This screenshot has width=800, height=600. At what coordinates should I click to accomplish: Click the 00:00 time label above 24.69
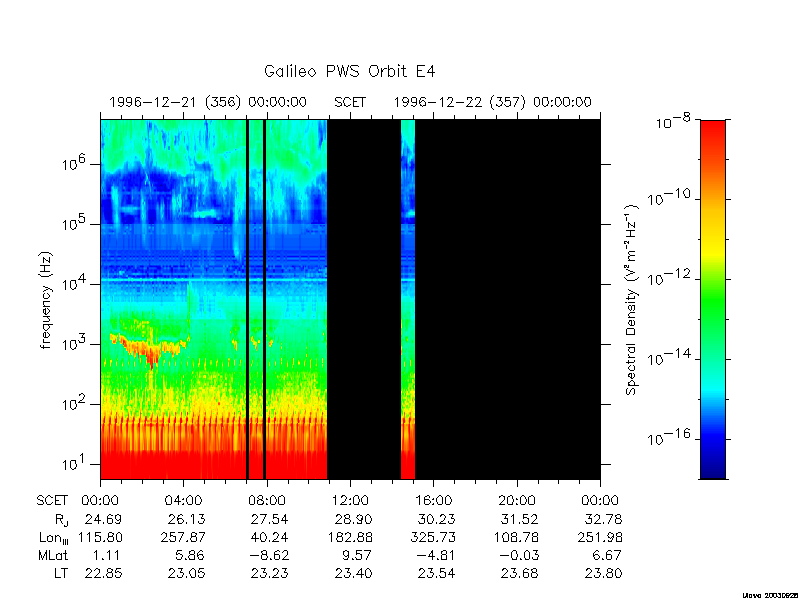100,501
